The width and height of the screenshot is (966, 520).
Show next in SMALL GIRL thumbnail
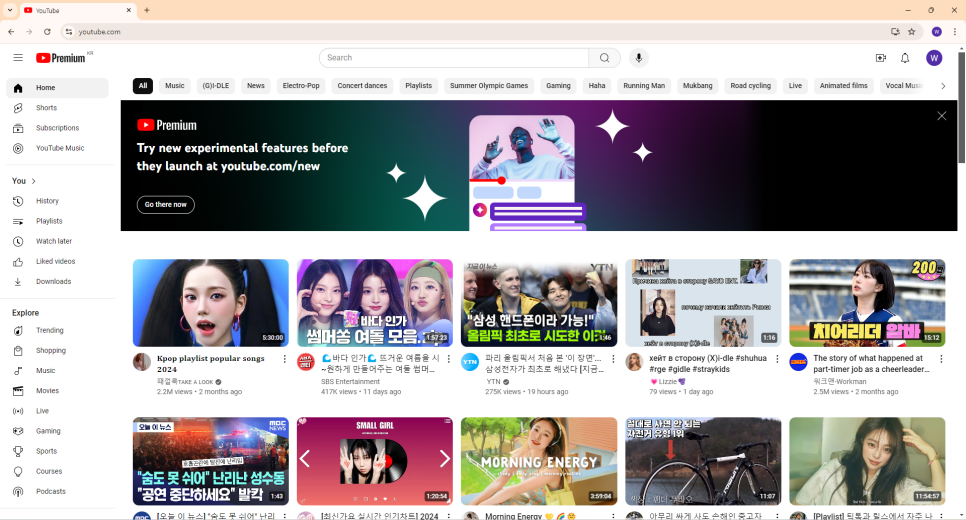coord(445,458)
